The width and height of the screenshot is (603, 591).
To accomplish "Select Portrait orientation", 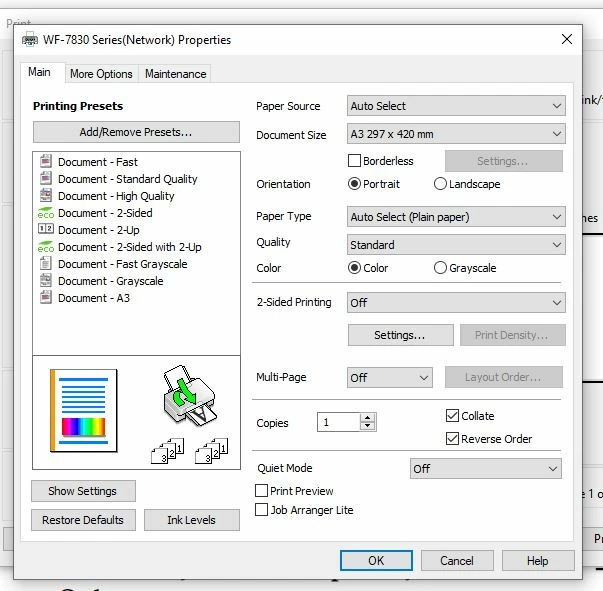I will click(x=354, y=184).
